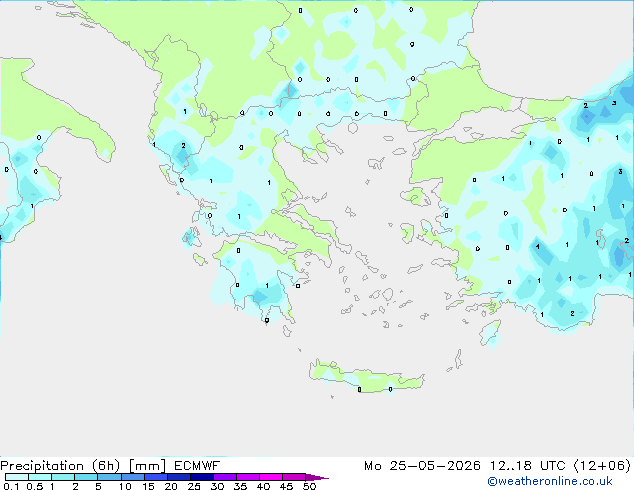Click the '12..18 UTC' time range
The image size is (634, 490).
point(527,466)
